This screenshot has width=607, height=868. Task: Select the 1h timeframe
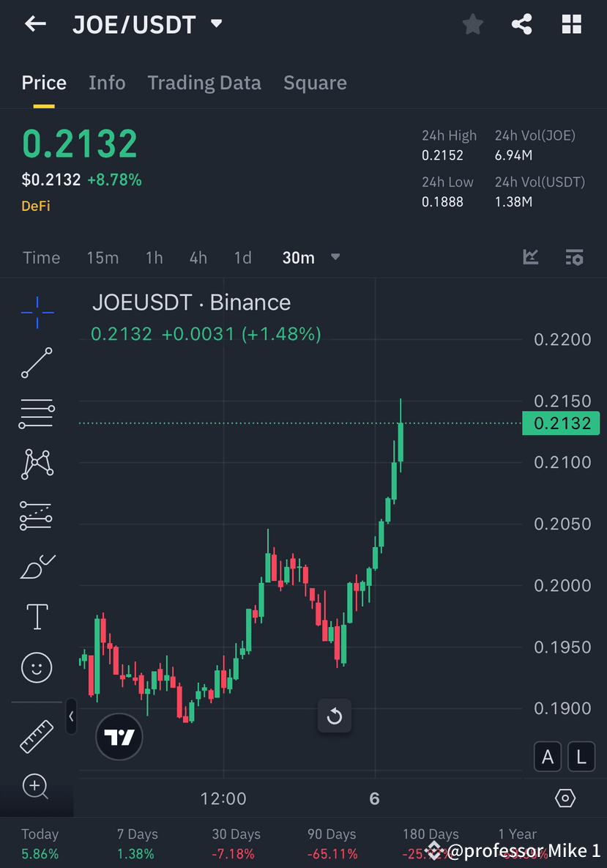pos(154,257)
